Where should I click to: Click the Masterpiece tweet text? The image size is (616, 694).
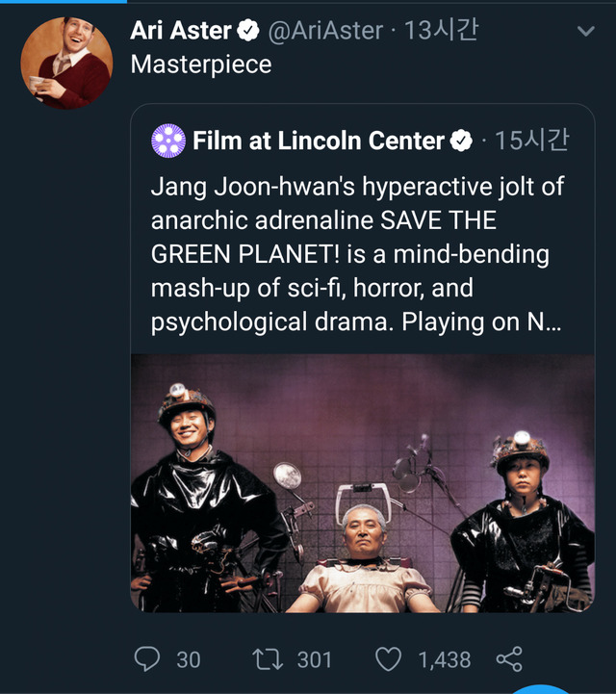200,64
